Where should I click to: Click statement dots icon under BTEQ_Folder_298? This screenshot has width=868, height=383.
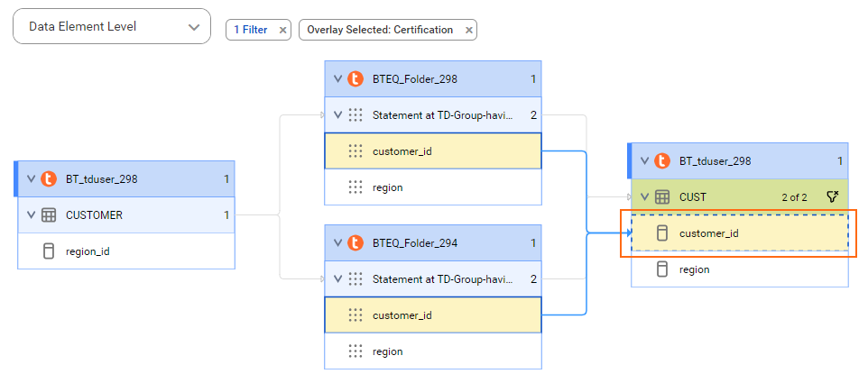point(356,115)
